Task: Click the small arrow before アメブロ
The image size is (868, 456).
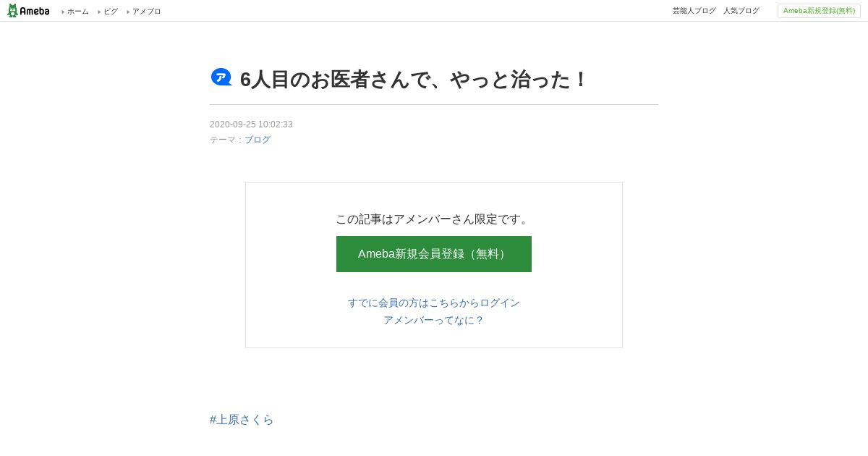Action: point(129,12)
